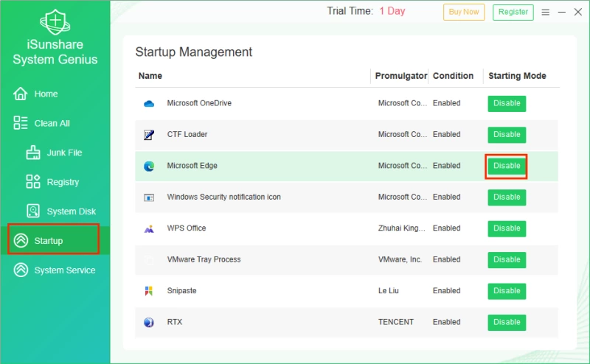Screen dimensions: 590x364
Task: Click the Junk File broom icon
Action: 33,153
